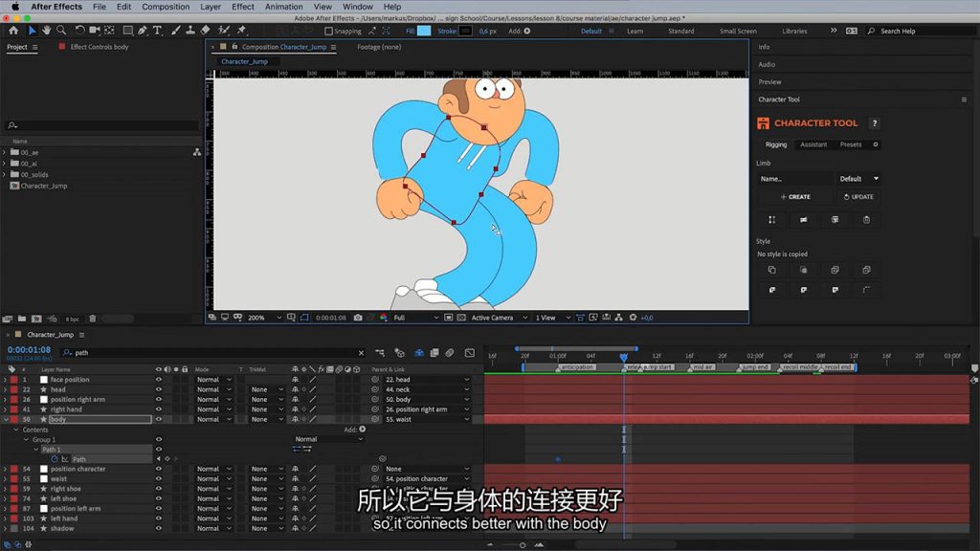Screen dimensions: 980x551
Task: Clear the timeline search with X icon
Action: click(361, 353)
